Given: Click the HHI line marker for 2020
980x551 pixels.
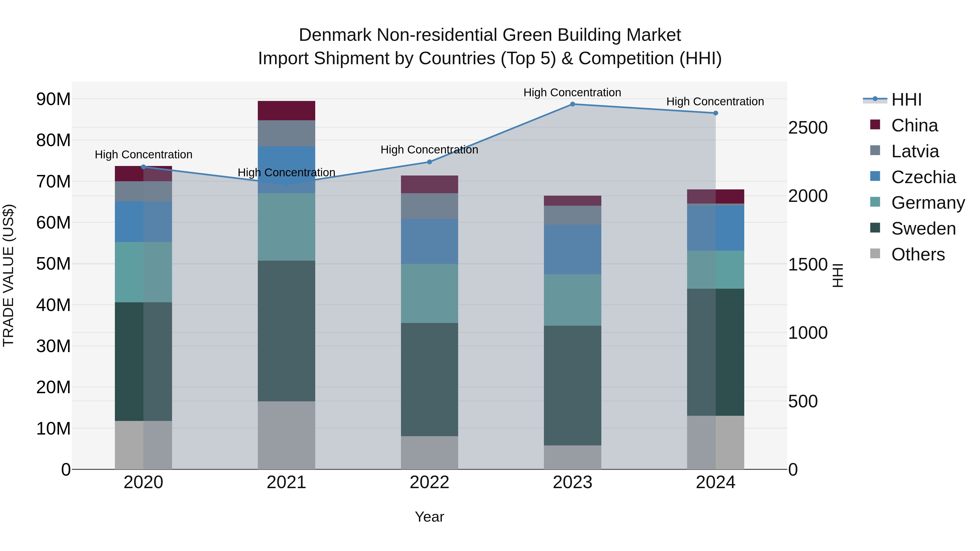Looking at the screenshot, I should click(143, 167).
